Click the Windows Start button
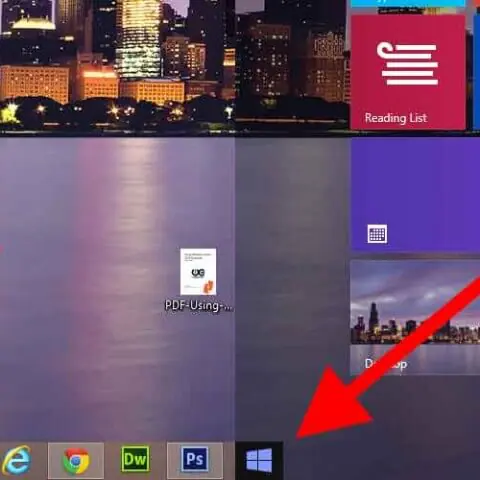This screenshot has width=480, height=480. (x=259, y=461)
